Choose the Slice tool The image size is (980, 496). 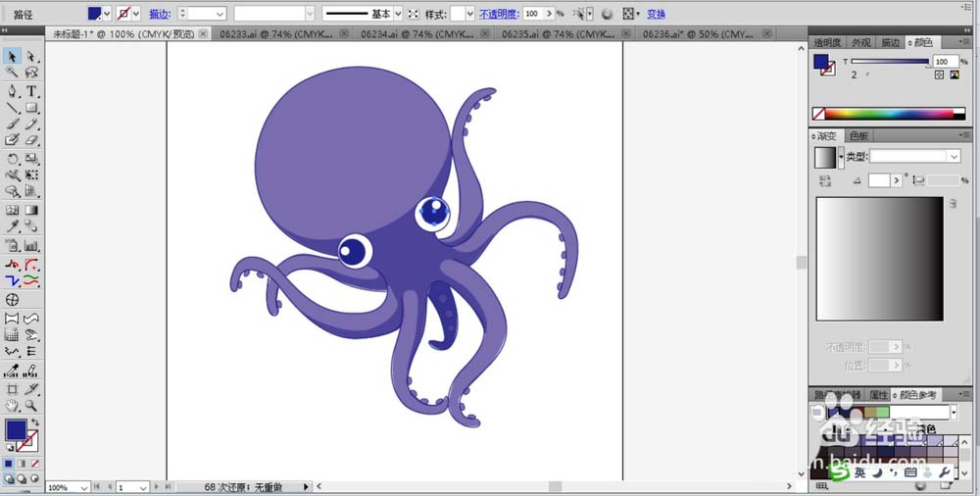pos(32,389)
